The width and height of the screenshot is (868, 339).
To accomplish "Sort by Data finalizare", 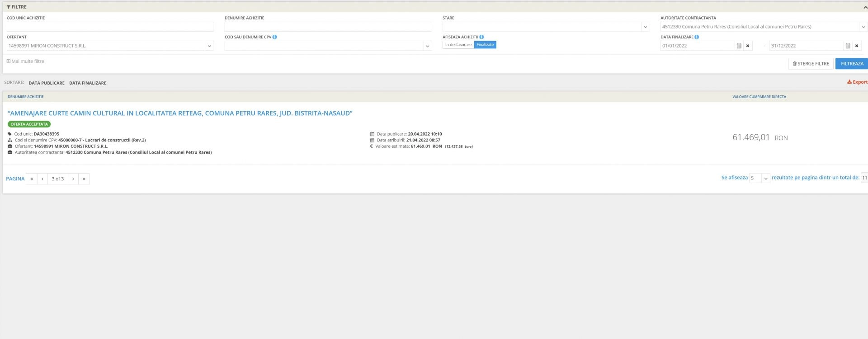I will 88,83.
